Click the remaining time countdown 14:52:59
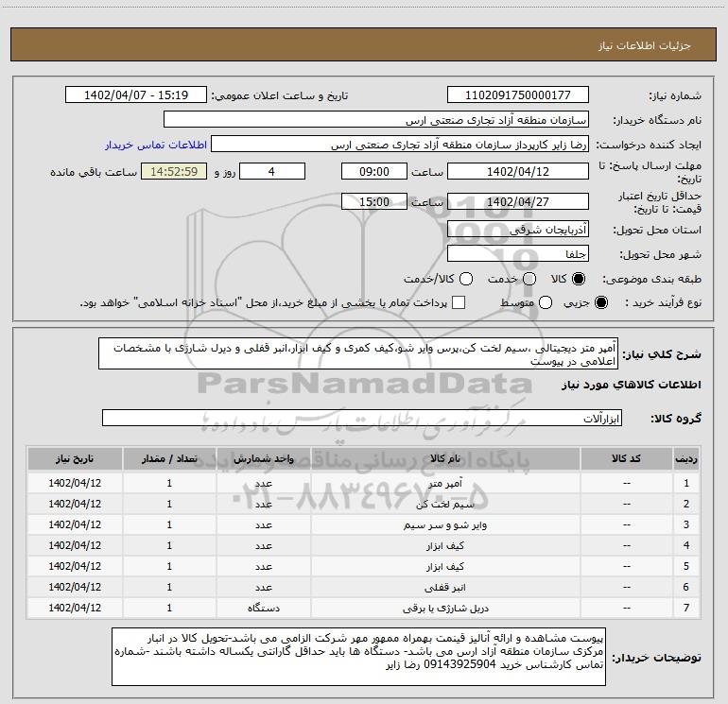This screenshot has width=728, height=704. coord(174,171)
